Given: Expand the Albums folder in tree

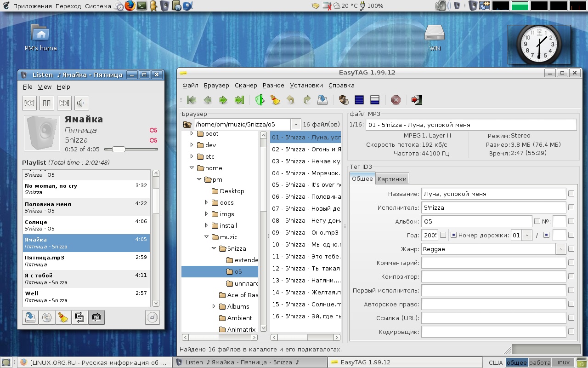Looking at the screenshot, I should pyautogui.click(x=214, y=306).
